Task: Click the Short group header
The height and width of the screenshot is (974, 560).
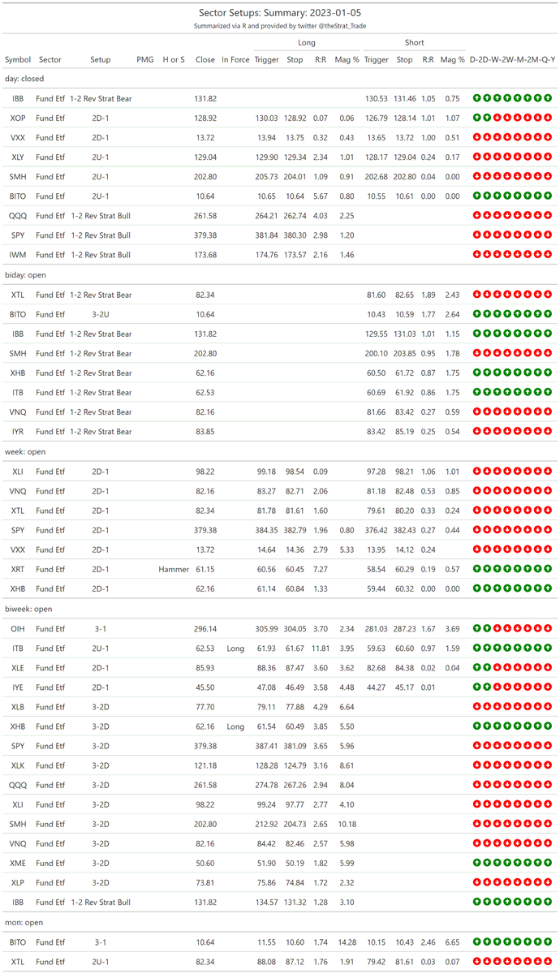Action: (415, 42)
